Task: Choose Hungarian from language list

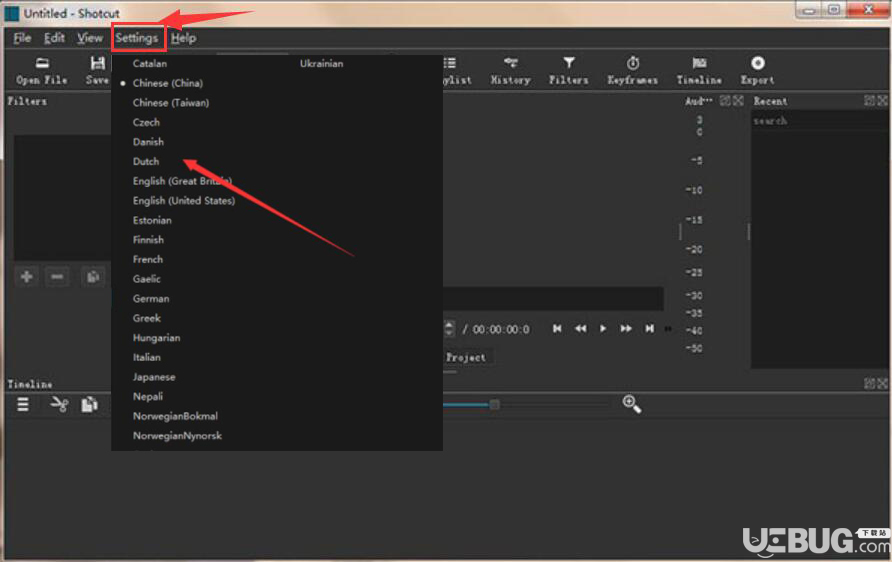Action: coord(156,338)
